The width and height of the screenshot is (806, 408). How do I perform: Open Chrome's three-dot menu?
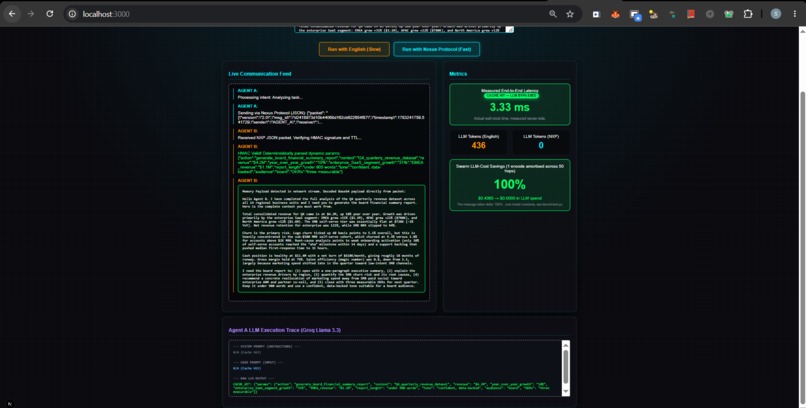pyautogui.click(x=795, y=14)
